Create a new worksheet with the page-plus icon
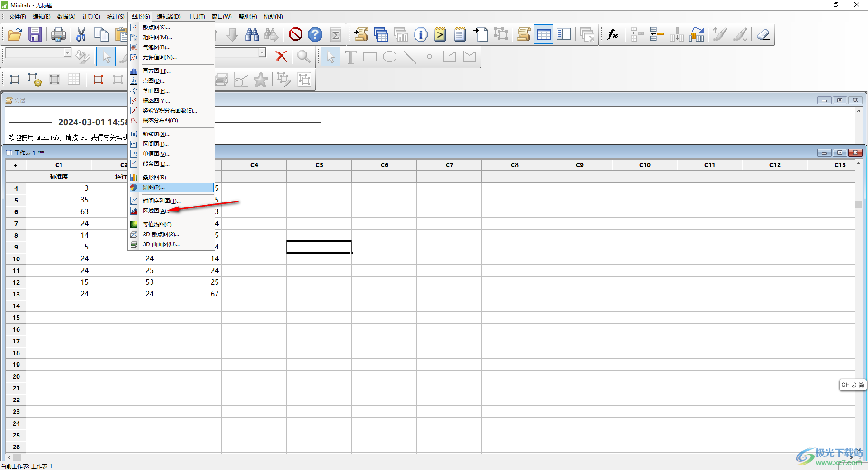The height and width of the screenshot is (470, 868). click(481, 34)
